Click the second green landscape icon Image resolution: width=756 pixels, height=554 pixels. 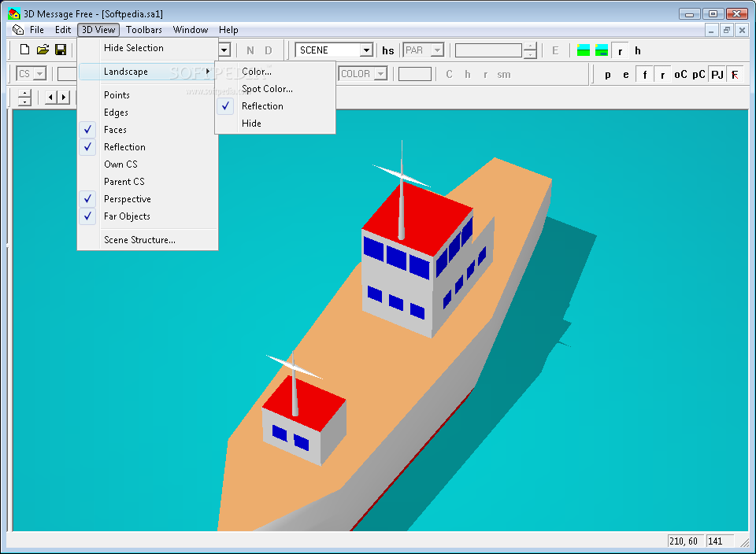click(602, 50)
